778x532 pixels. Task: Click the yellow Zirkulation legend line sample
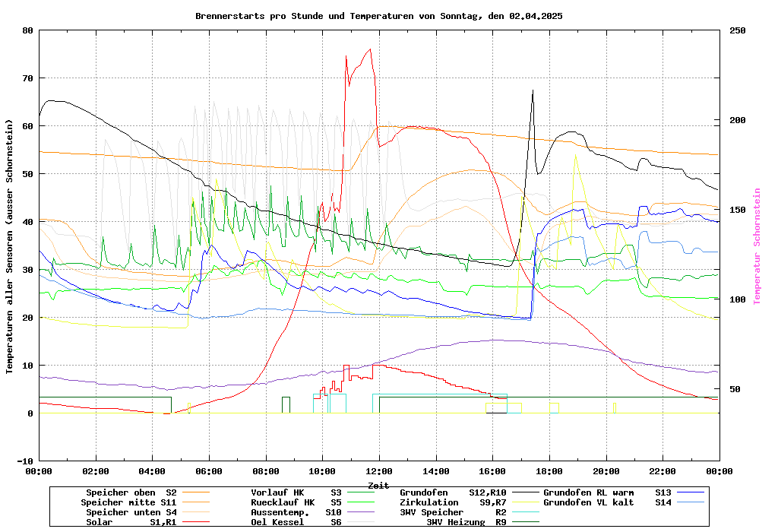pyautogui.click(x=524, y=502)
